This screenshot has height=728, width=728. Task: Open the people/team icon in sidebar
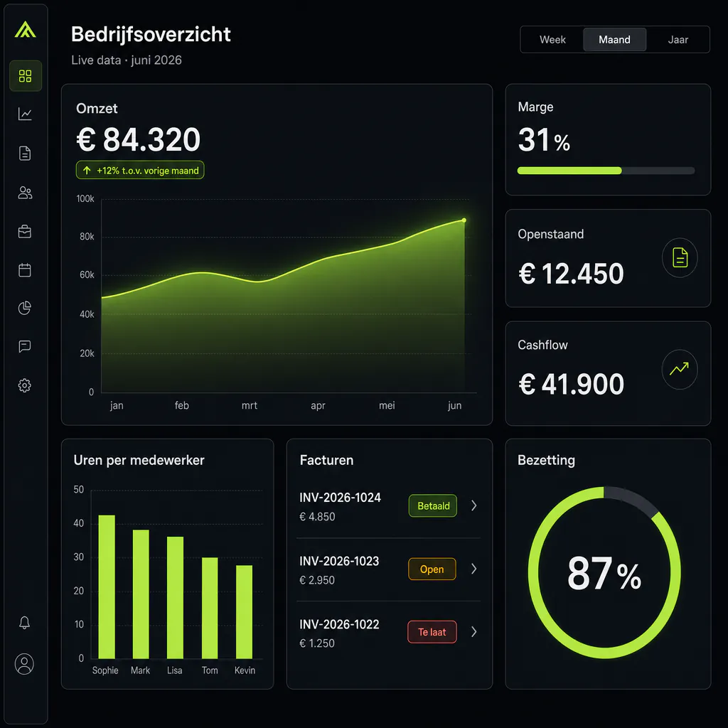pyautogui.click(x=25, y=192)
